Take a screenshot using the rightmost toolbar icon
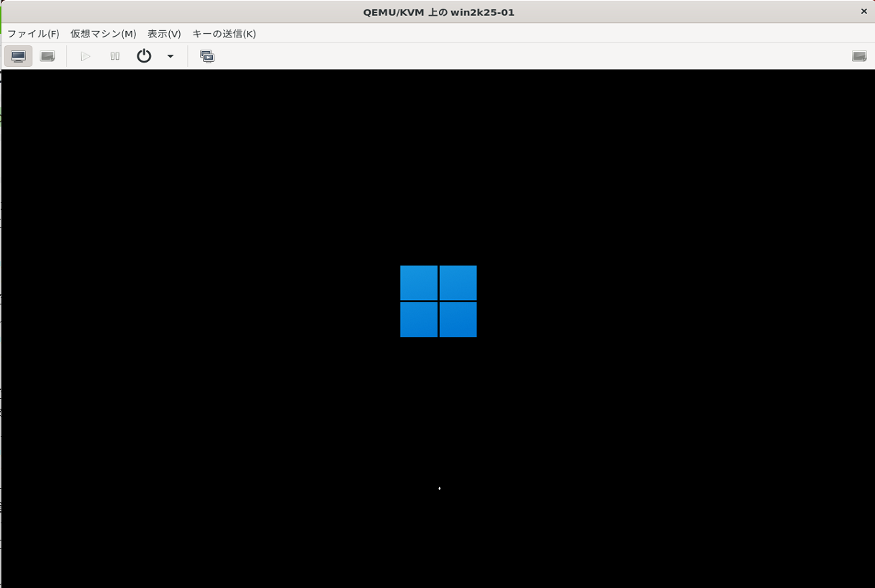 click(861, 55)
